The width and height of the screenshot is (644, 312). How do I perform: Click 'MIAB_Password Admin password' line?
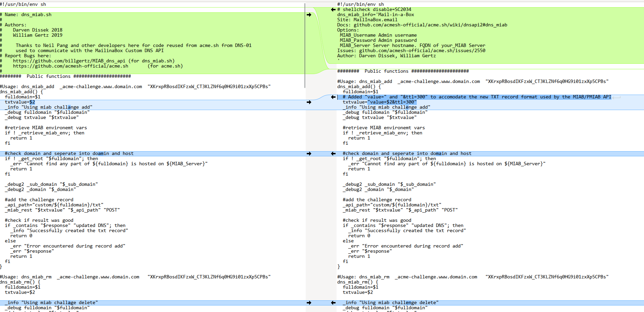[378, 40]
